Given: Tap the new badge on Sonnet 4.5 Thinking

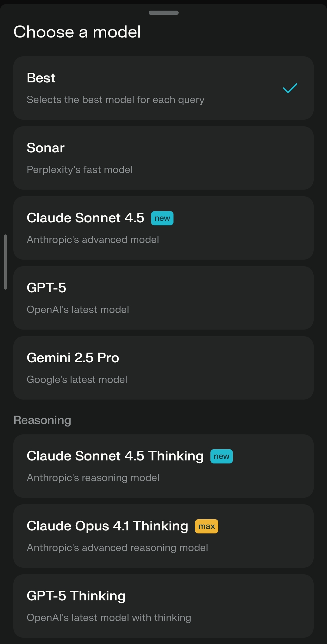Looking at the screenshot, I should [x=222, y=456].
